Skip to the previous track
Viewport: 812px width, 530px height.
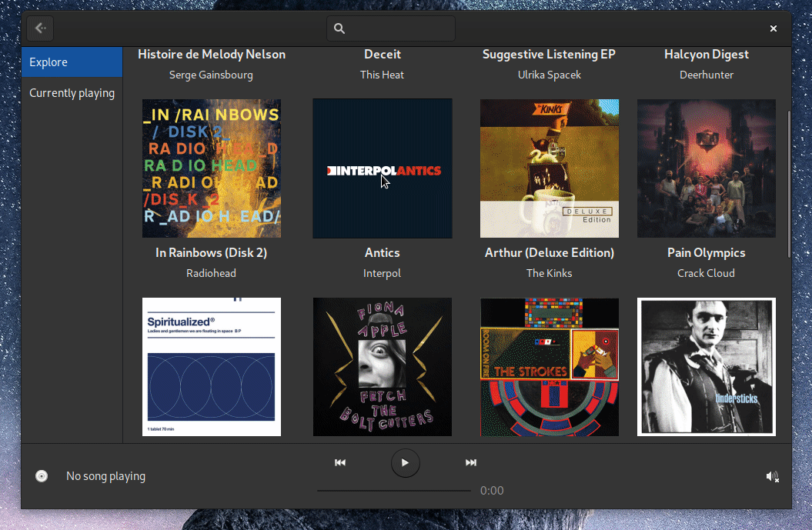340,463
